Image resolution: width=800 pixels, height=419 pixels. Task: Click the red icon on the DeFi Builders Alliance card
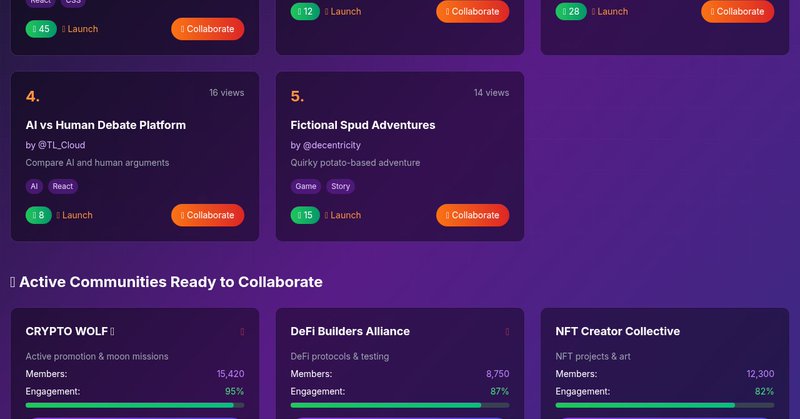(507, 332)
